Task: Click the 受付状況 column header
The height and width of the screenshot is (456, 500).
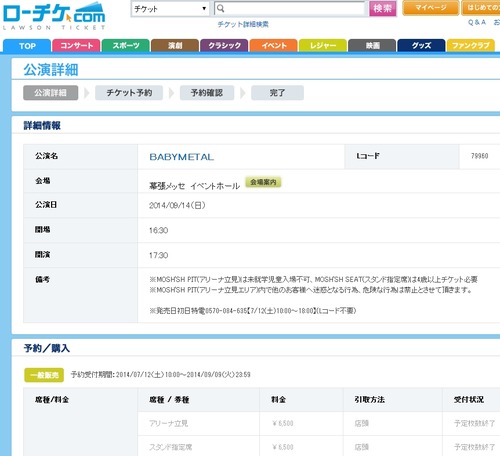Action: tap(469, 400)
